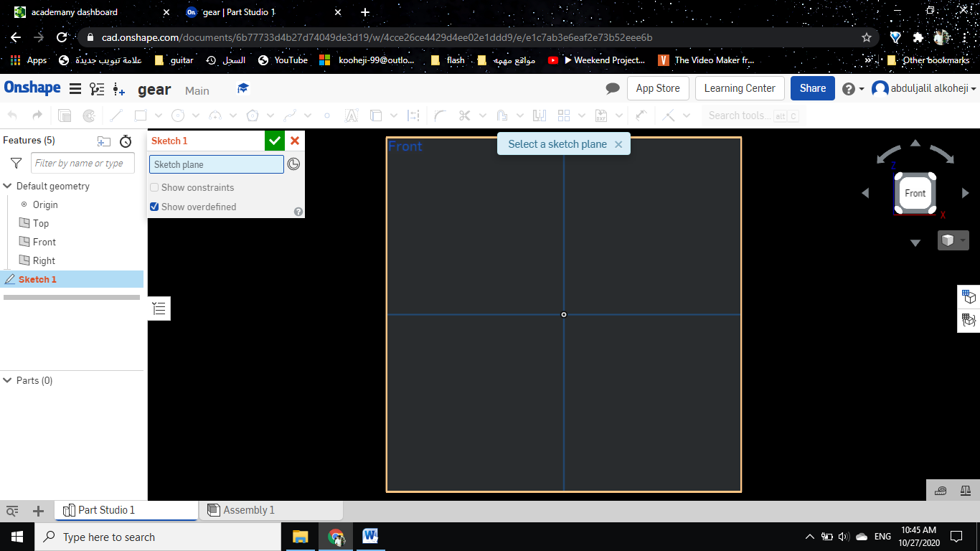Open the Versions and history icon

click(97, 89)
